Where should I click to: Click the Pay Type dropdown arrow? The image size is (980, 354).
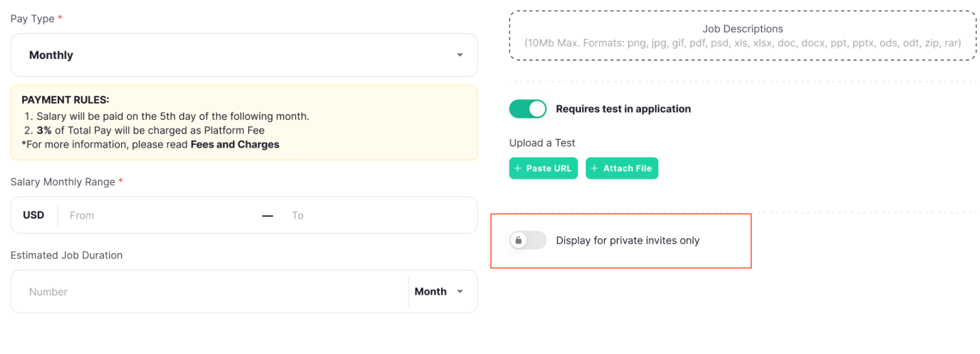click(460, 55)
